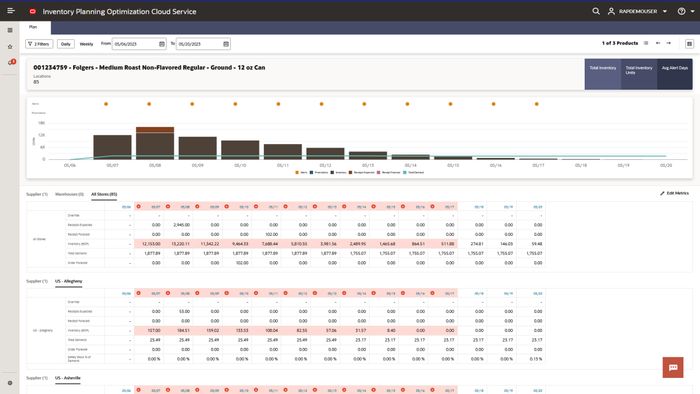This screenshot has height=394, width=700.
Task: Open favorites via the sidebar star icon
Action: point(10,46)
